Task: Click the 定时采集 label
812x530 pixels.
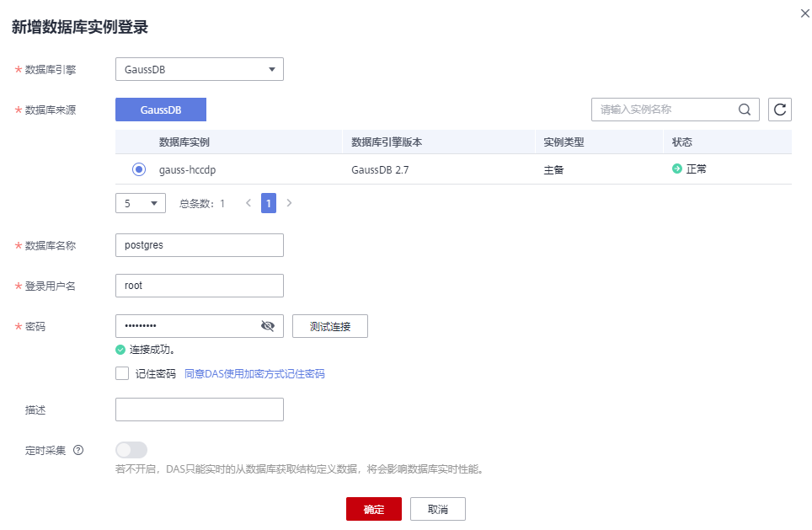Action: tap(45, 450)
